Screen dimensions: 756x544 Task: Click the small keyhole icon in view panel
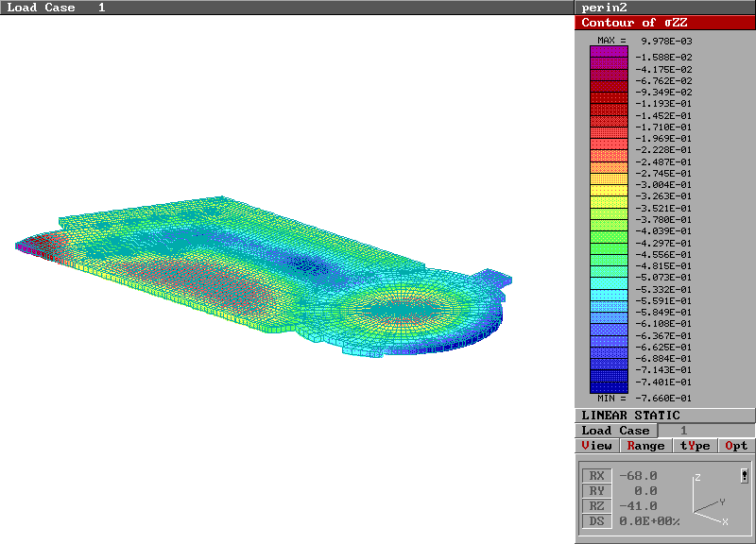[x=744, y=475]
